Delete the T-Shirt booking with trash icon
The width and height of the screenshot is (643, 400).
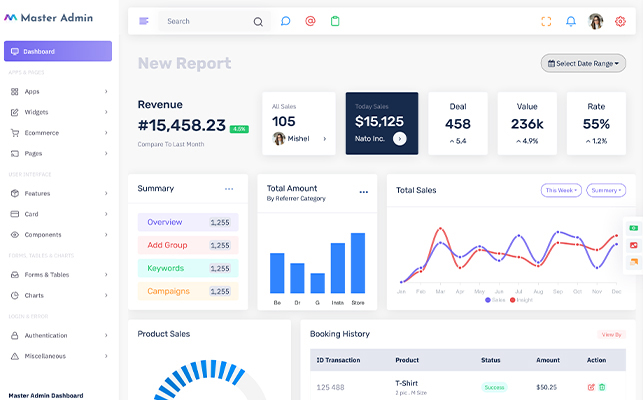602,387
